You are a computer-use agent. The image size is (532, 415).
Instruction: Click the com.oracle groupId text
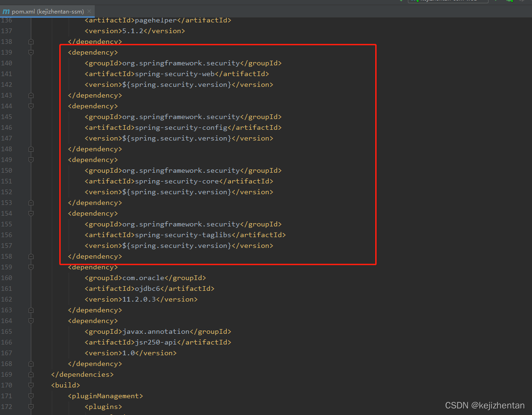point(143,278)
